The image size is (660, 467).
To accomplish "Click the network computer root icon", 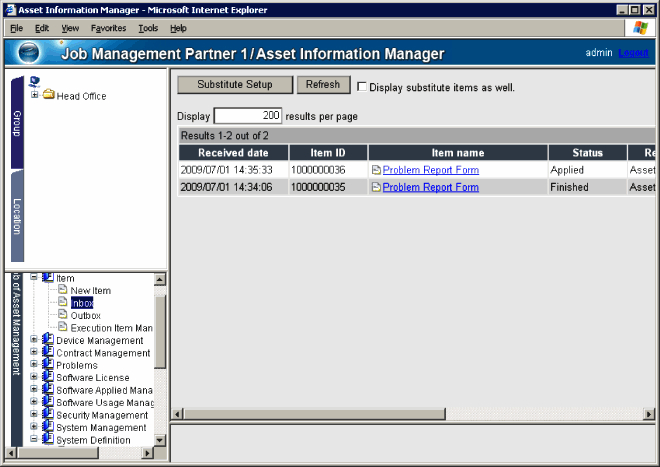I will 35,81.
